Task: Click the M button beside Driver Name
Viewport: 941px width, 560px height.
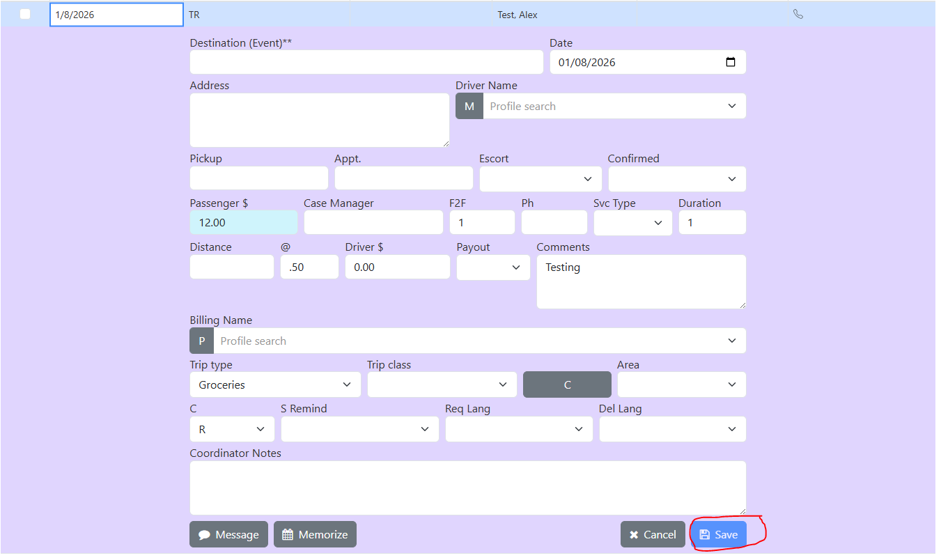Action: click(x=469, y=107)
